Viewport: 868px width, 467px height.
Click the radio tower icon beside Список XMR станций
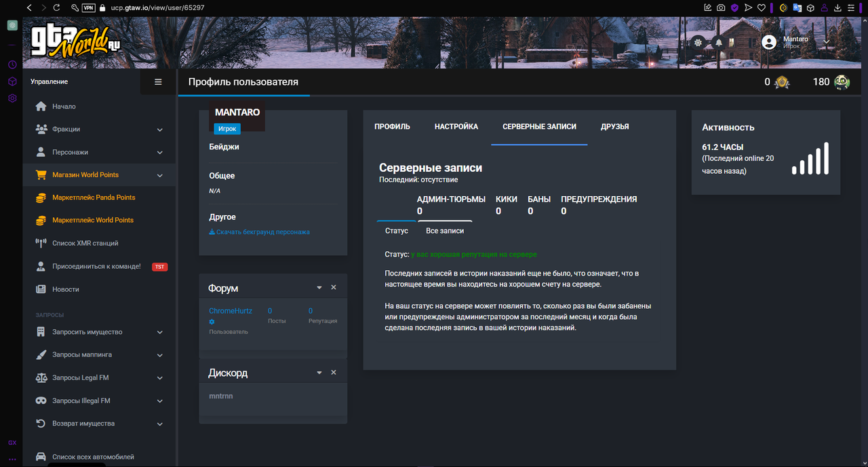41,243
